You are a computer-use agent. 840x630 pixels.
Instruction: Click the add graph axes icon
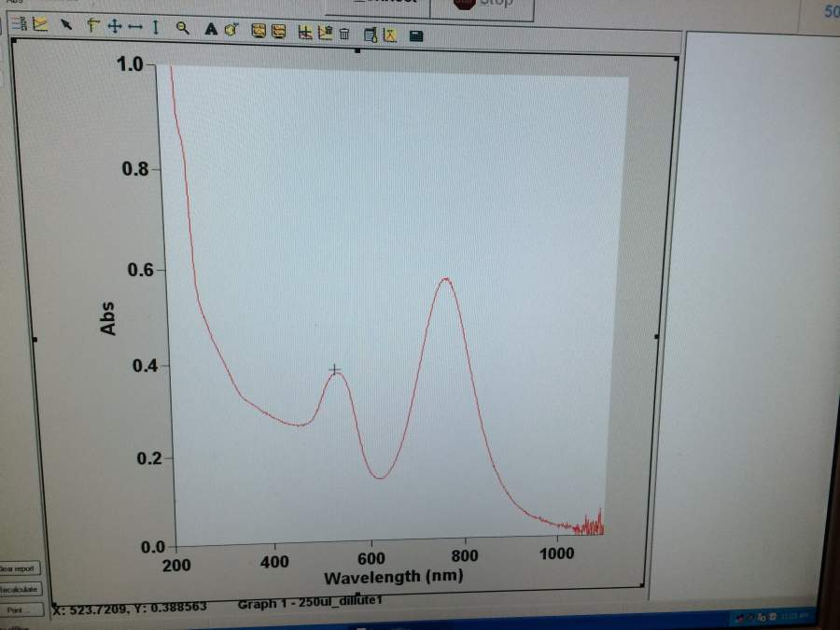point(305,33)
